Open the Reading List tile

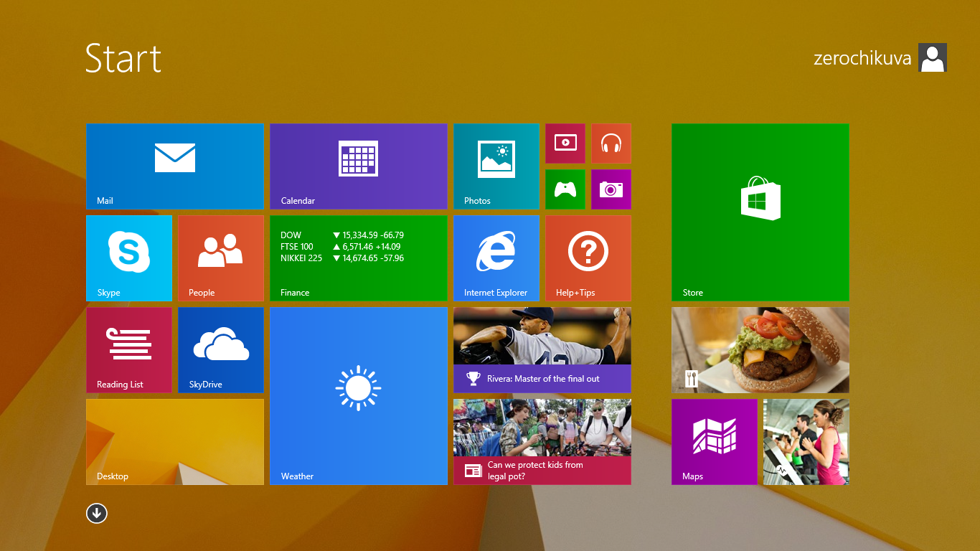tap(129, 350)
